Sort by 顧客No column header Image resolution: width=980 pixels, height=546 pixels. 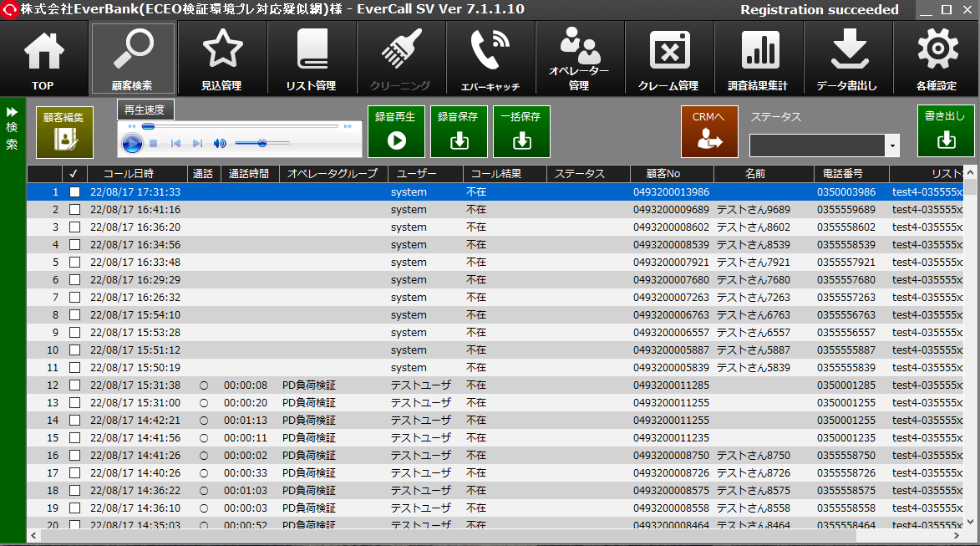(x=671, y=174)
